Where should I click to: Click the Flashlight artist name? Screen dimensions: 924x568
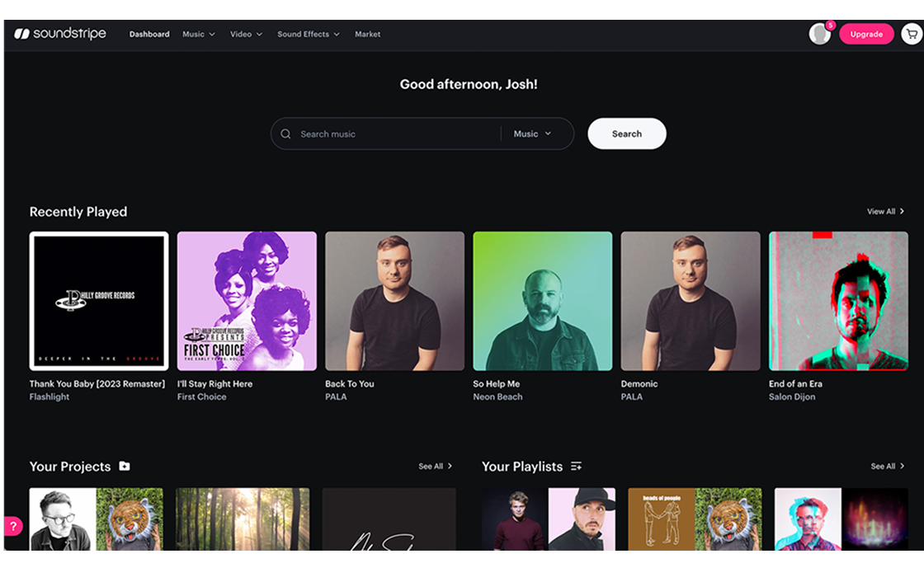coord(49,397)
